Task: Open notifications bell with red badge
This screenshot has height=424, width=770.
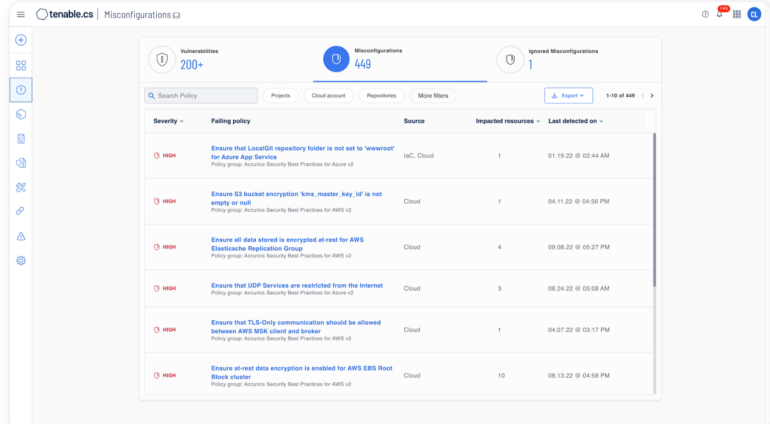Action: pyautogui.click(x=720, y=14)
